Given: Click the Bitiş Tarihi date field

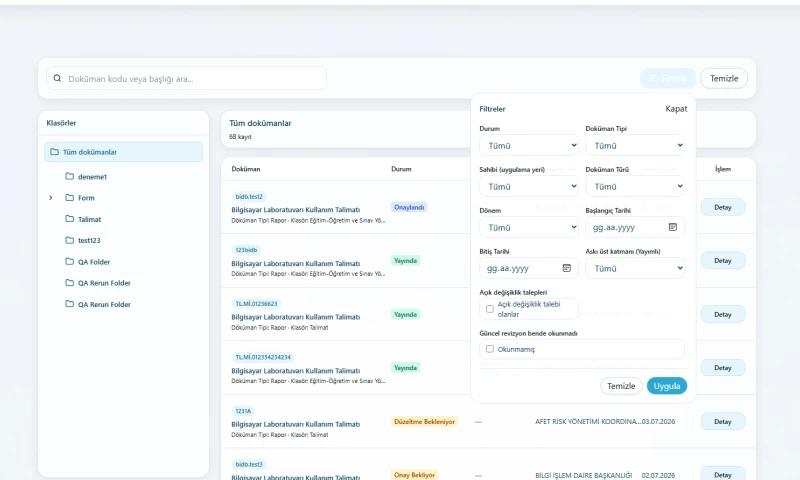Looking at the screenshot, I should 529,268.
